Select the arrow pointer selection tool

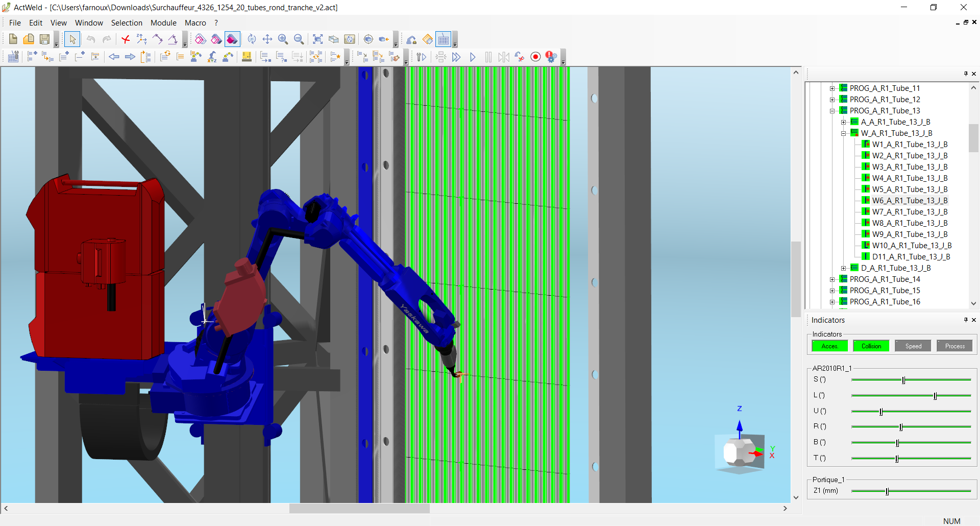72,39
